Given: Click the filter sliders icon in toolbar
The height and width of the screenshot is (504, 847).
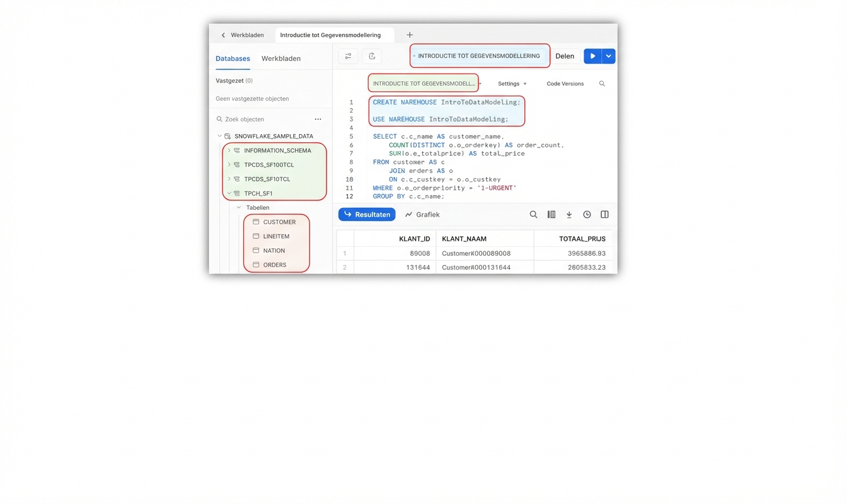Looking at the screenshot, I should pos(348,56).
